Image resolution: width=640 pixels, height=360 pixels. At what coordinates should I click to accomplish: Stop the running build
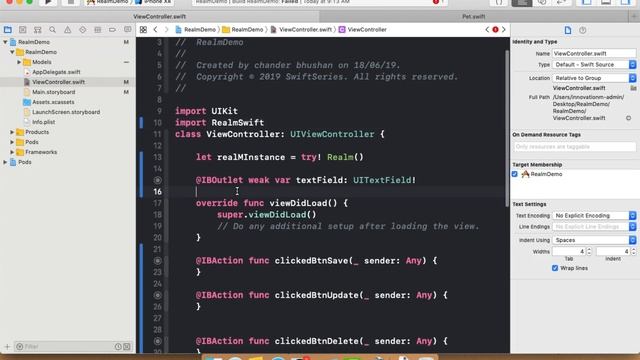71,2
